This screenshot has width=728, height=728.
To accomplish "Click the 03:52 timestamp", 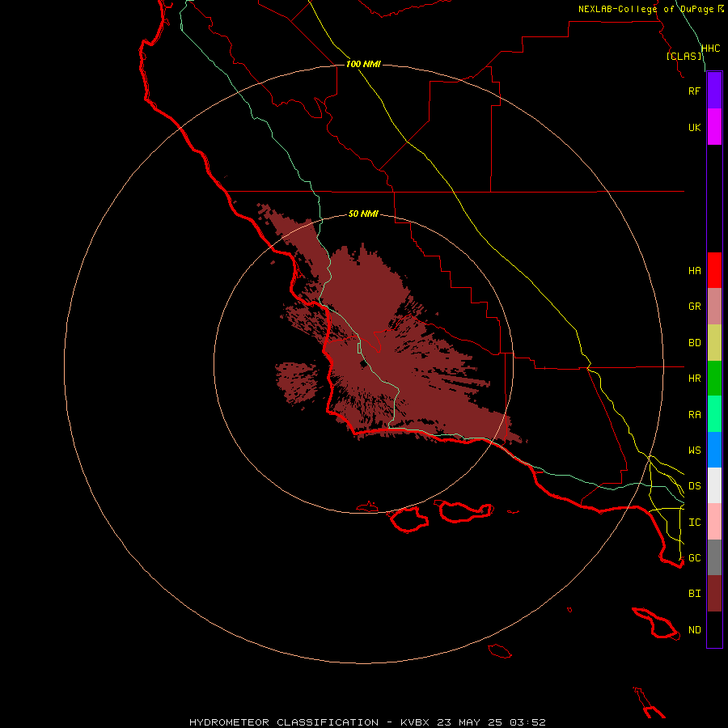I will [x=527, y=722].
